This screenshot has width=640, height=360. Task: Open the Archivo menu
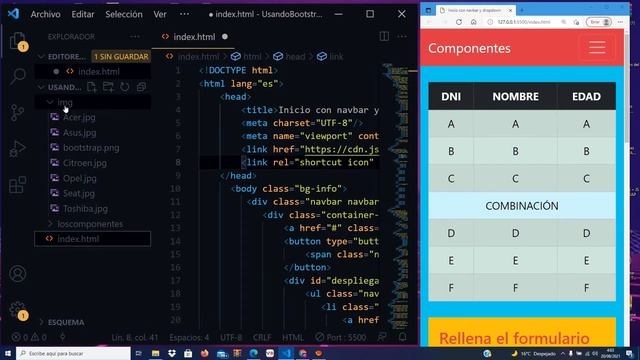point(45,14)
